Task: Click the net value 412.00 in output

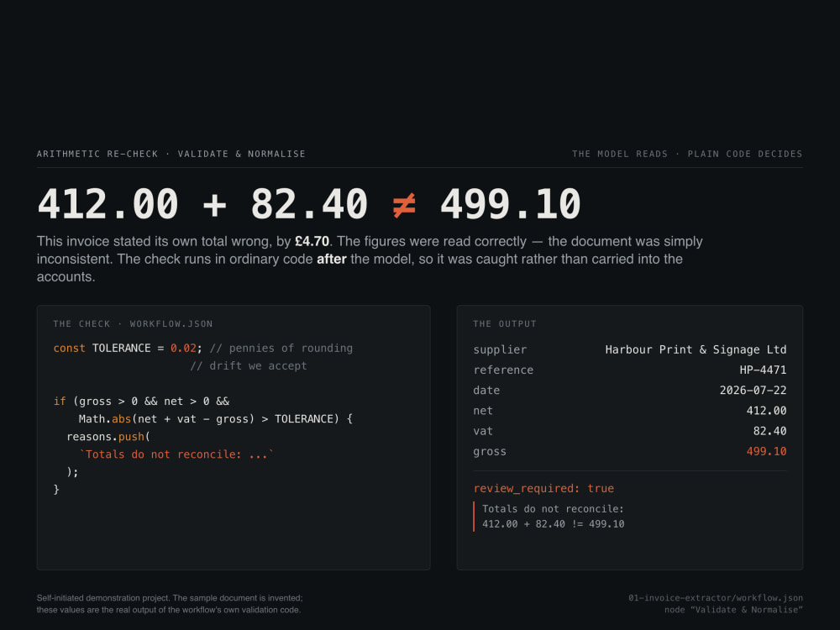Action: point(767,411)
